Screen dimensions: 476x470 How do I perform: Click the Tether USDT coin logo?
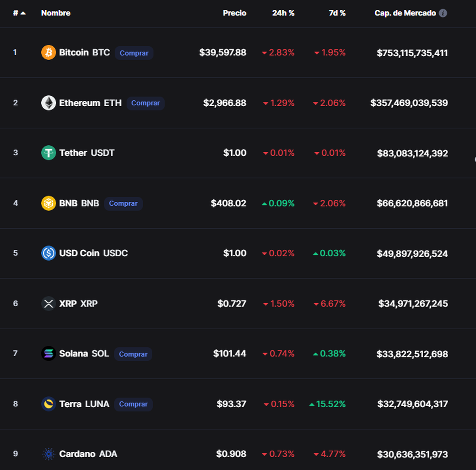pos(48,153)
